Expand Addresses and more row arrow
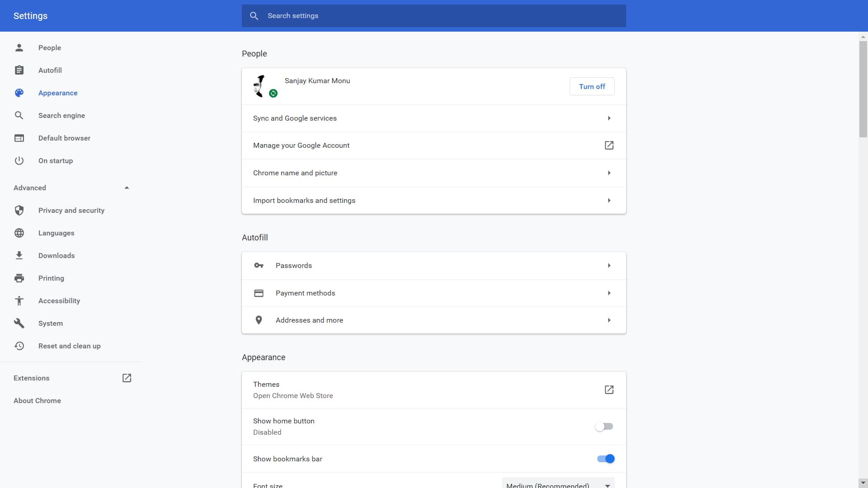Image resolution: width=868 pixels, height=488 pixels. pyautogui.click(x=609, y=320)
